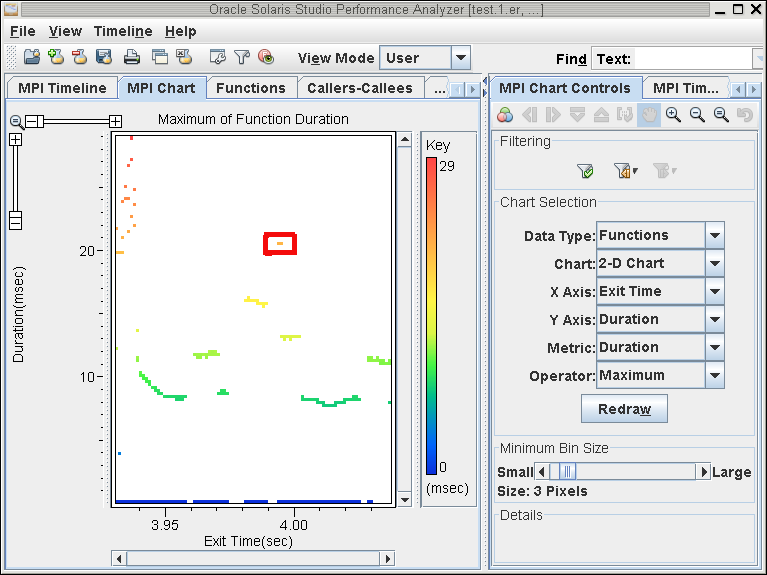The width and height of the screenshot is (767, 575).
Task: Switch to the MPI Timeline tab
Action: click(62, 88)
